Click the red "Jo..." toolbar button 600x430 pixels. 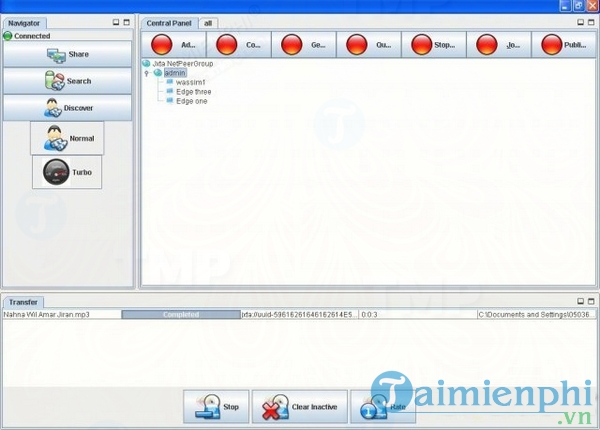point(498,45)
